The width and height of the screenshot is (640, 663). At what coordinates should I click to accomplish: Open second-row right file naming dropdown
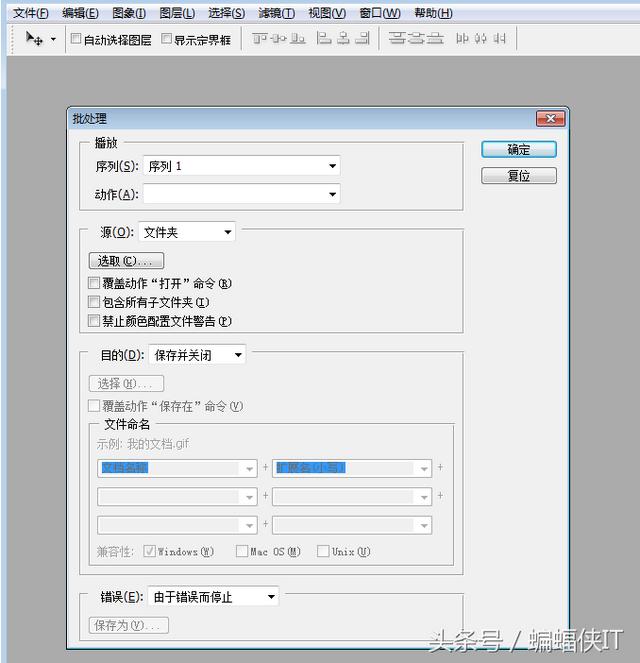tap(352, 497)
